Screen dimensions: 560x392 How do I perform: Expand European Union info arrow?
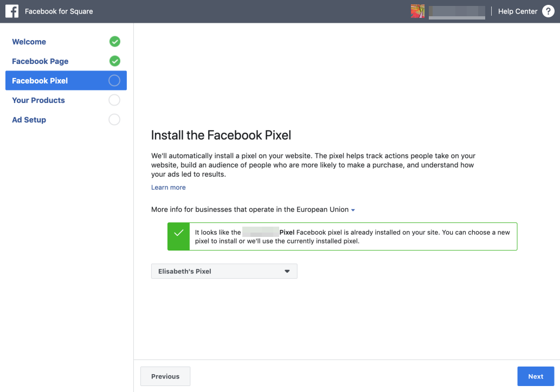tap(353, 210)
